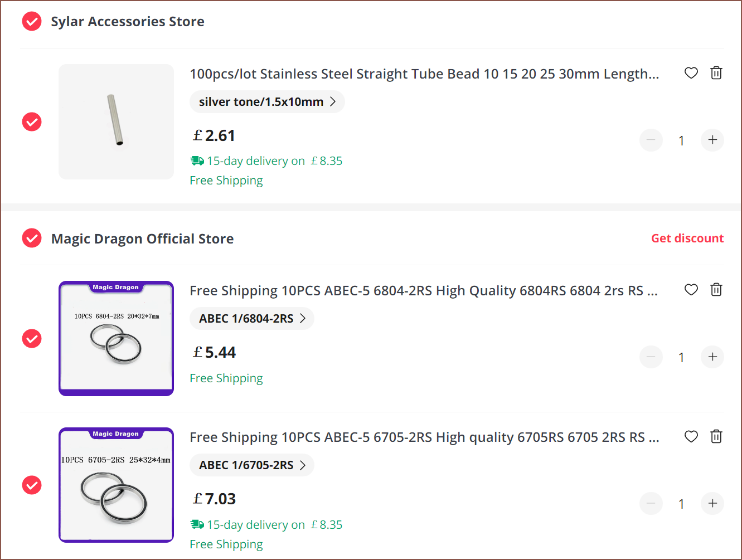The height and width of the screenshot is (560, 742).
Task: Open ABEC 1/6804-2RS variant selector
Action: [252, 319]
